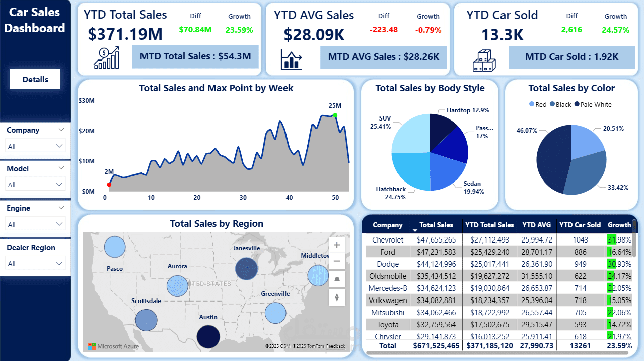Select the Dodge company cell
This screenshot has height=361, width=644.
(388, 264)
